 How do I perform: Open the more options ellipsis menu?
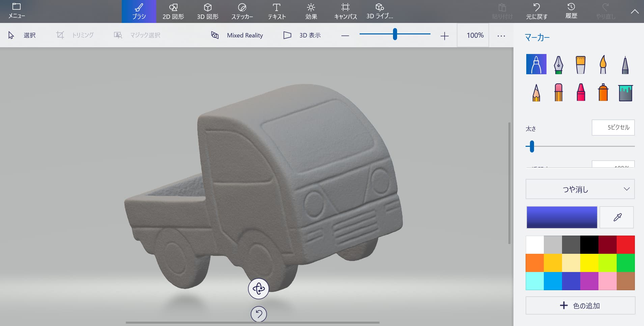click(x=501, y=35)
